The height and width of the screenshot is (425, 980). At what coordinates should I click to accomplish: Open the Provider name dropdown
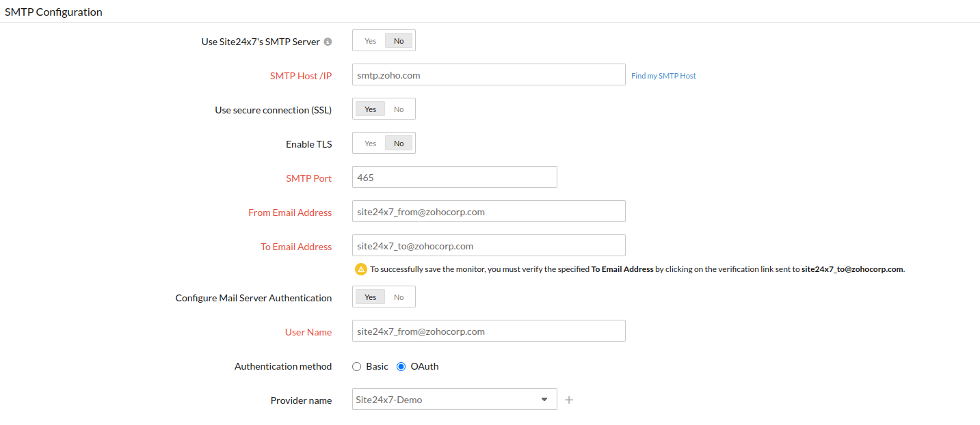click(x=454, y=400)
